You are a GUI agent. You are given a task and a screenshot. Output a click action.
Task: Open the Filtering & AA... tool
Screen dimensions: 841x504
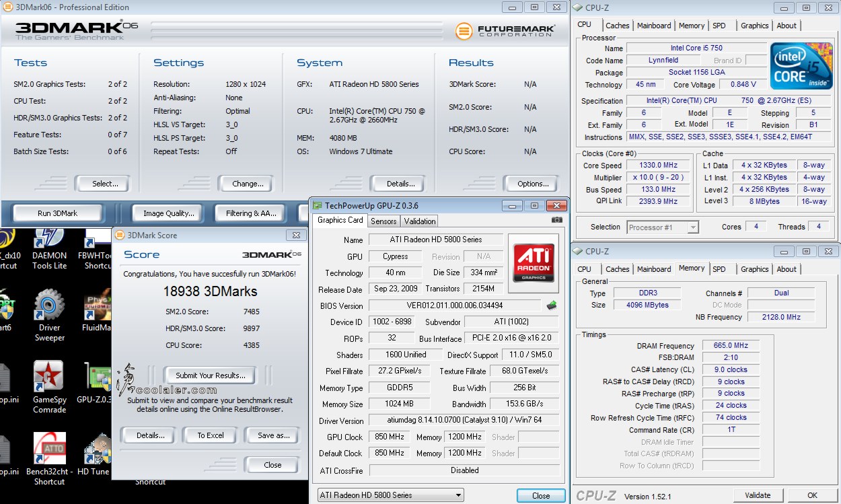click(x=251, y=213)
